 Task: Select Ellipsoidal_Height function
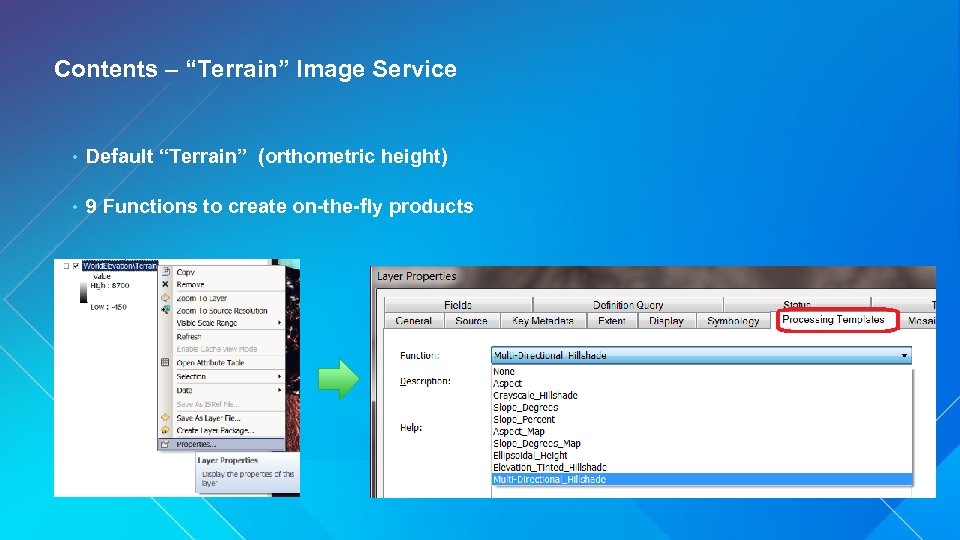(702, 455)
